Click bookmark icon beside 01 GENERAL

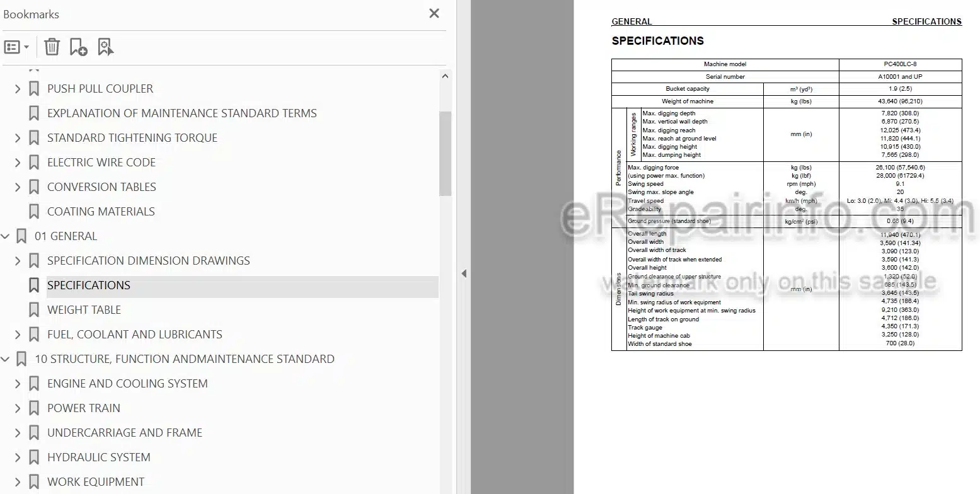[x=21, y=236]
